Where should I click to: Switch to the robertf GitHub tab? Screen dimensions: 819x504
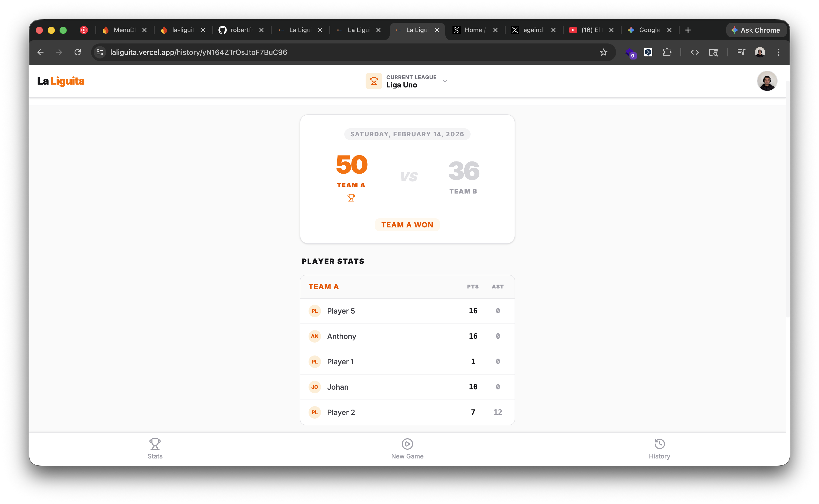(240, 30)
